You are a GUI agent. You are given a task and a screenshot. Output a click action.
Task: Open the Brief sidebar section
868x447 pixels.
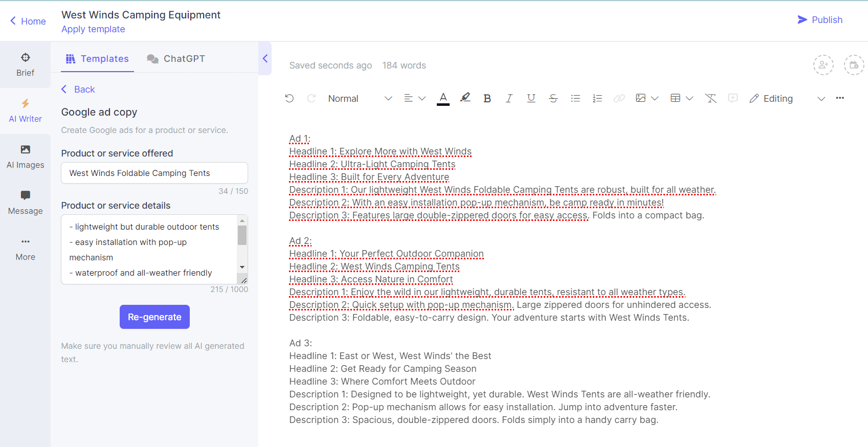pyautogui.click(x=25, y=65)
